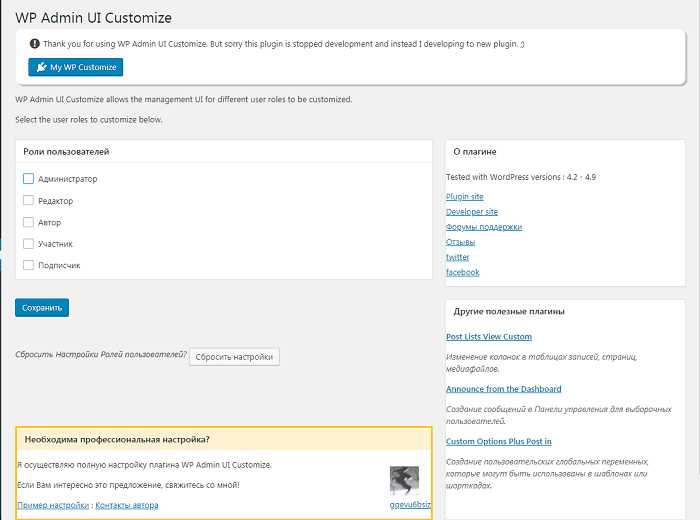Screen dimensions: 700x520
Task: Open the Plugin site link
Action: pyautogui.click(x=465, y=196)
